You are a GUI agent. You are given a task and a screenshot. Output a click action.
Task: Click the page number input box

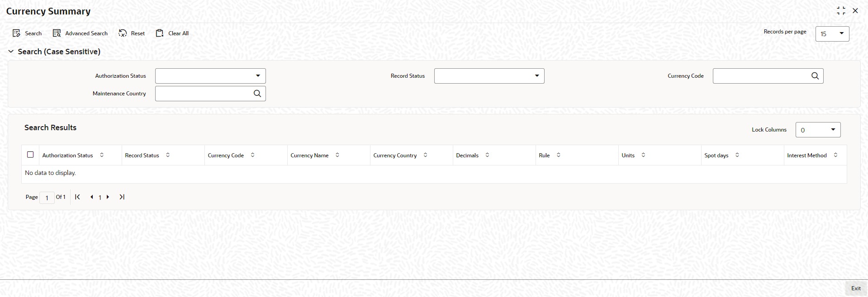pos(47,198)
